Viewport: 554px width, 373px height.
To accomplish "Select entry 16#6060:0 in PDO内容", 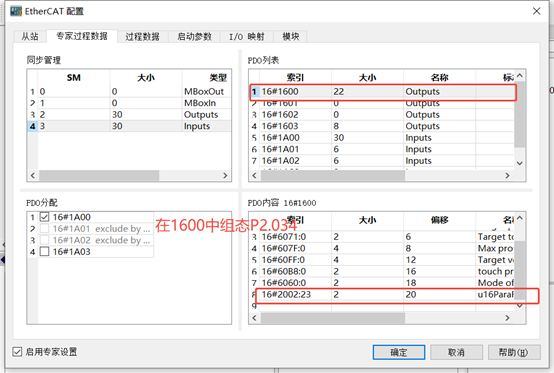I will [x=382, y=283].
